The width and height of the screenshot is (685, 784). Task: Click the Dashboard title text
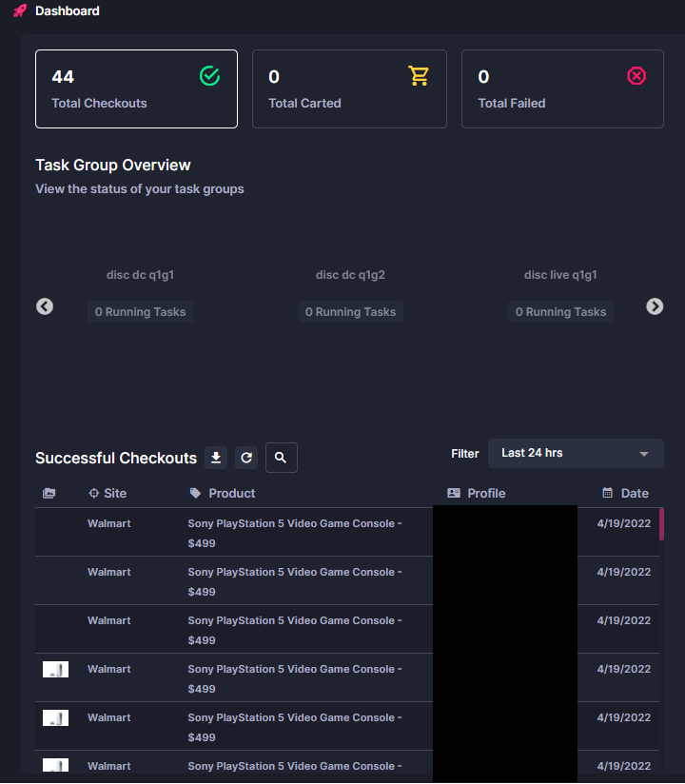click(67, 11)
